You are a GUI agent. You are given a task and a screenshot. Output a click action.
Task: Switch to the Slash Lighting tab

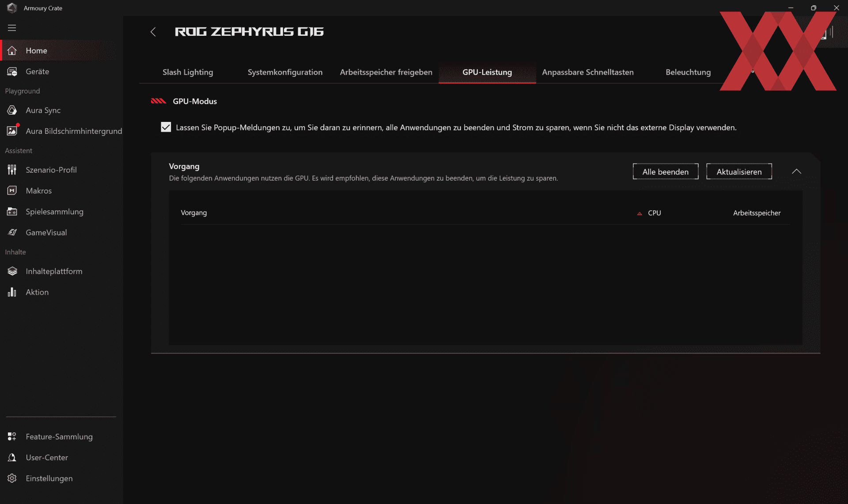click(188, 72)
